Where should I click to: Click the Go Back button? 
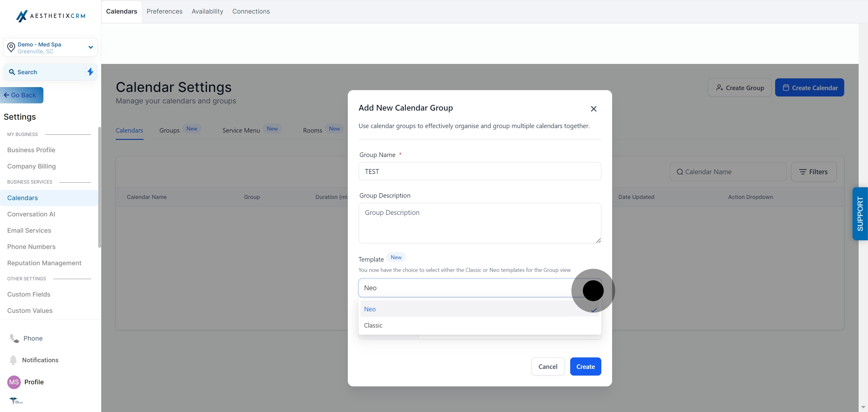(x=22, y=95)
